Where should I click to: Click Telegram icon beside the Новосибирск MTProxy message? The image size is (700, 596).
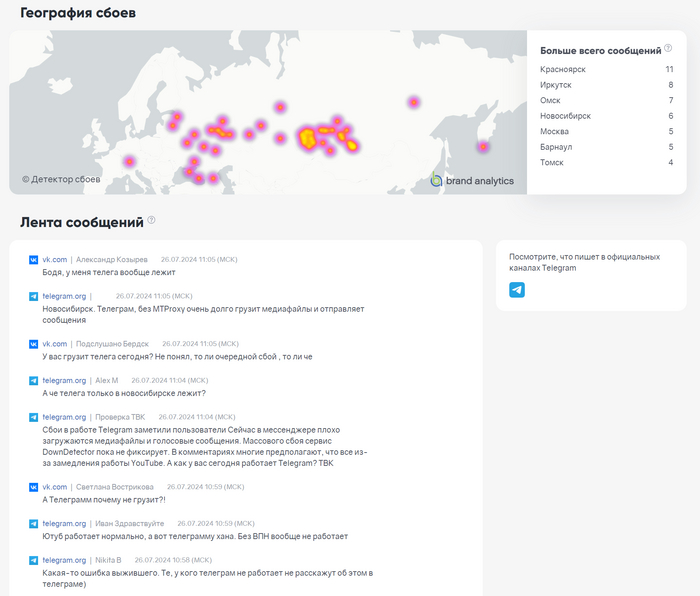(x=33, y=296)
